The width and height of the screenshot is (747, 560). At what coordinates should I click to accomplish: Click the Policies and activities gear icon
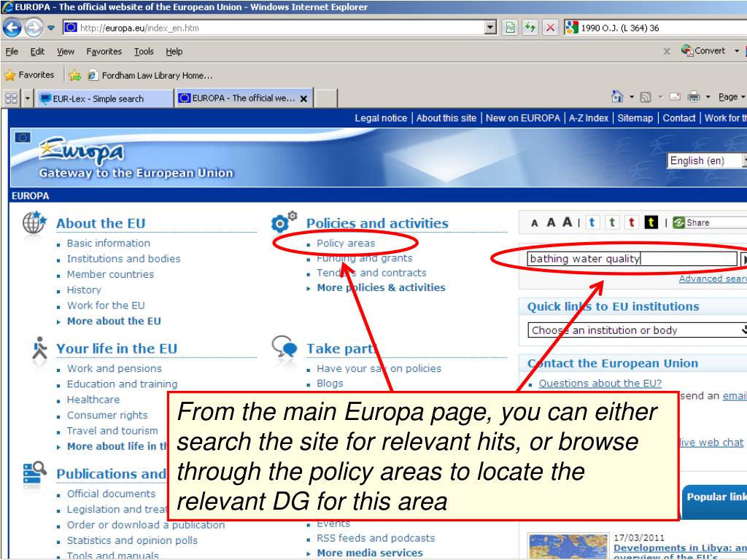284,222
